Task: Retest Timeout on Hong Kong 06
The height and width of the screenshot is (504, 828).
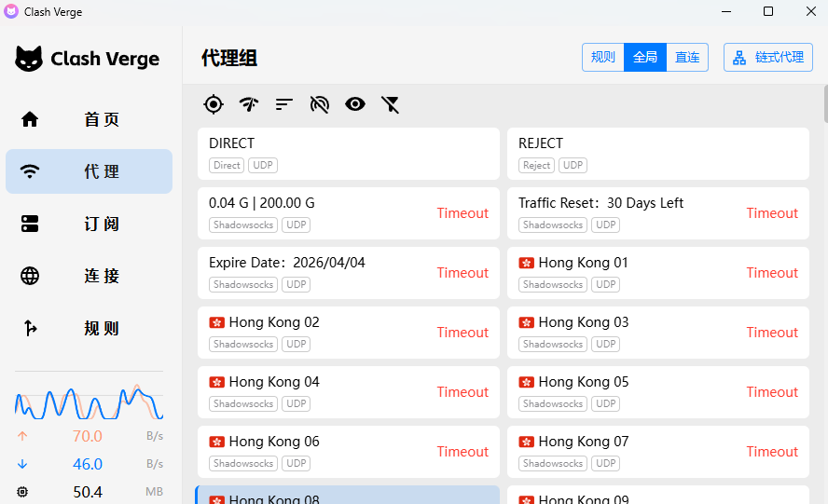Action: tap(462, 452)
